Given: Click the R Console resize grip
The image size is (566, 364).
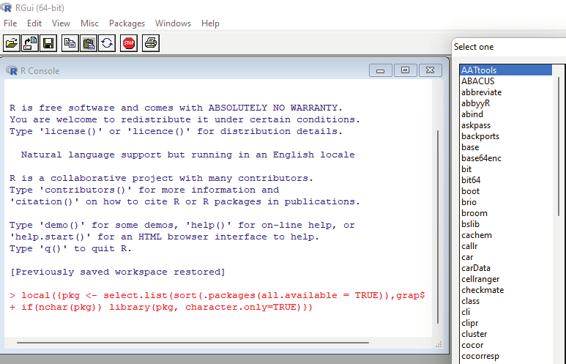Looking at the screenshot, I should (439, 344).
